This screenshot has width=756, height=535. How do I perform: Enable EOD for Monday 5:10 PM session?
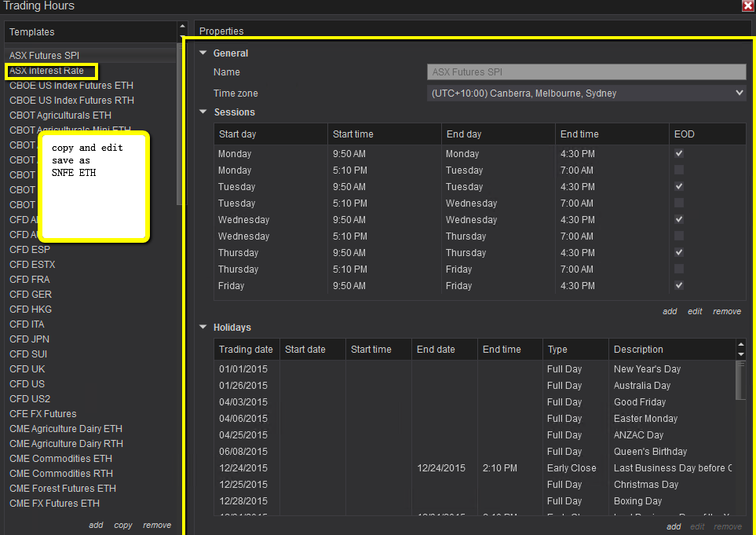tap(679, 170)
